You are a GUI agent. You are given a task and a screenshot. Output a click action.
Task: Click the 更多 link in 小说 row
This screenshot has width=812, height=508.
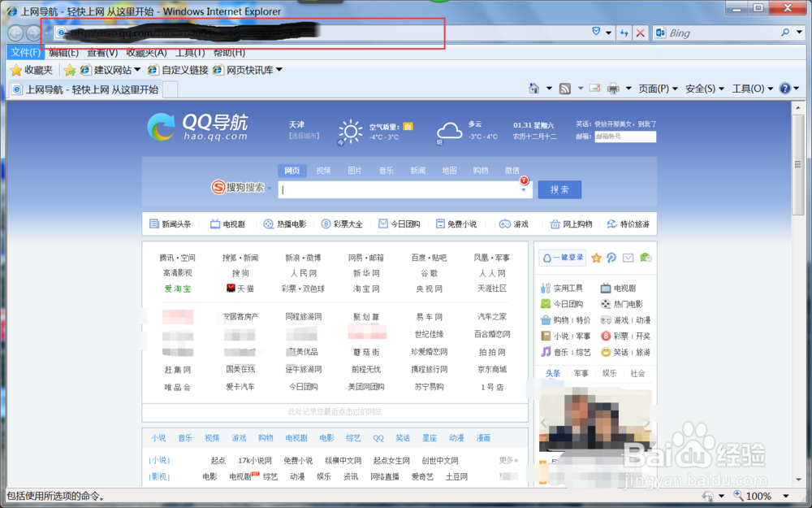click(508, 460)
